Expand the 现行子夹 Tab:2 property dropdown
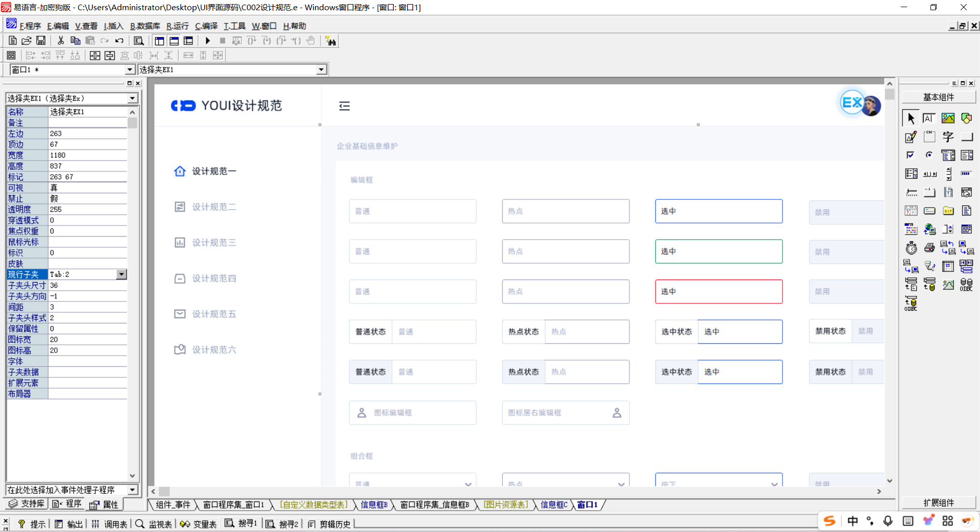 tap(121, 274)
